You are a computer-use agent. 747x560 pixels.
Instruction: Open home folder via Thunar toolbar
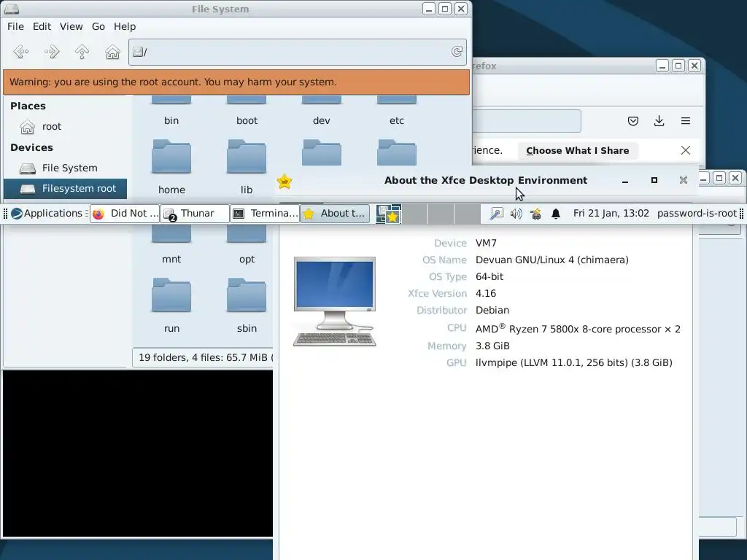(x=112, y=52)
